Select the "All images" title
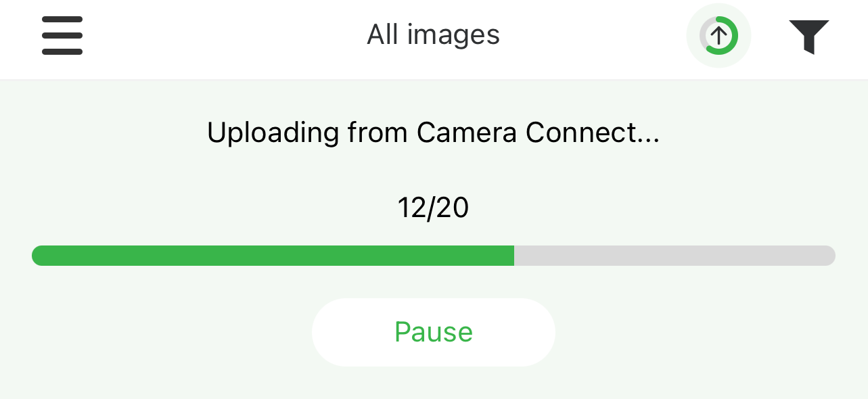The height and width of the screenshot is (399, 868). (x=433, y=34)
